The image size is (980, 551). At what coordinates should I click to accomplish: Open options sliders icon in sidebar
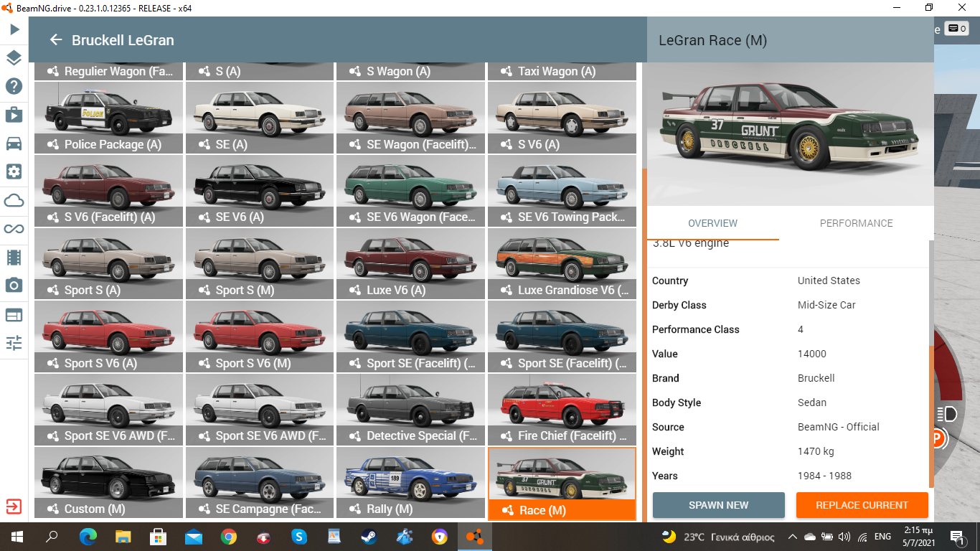pos(14,343)
